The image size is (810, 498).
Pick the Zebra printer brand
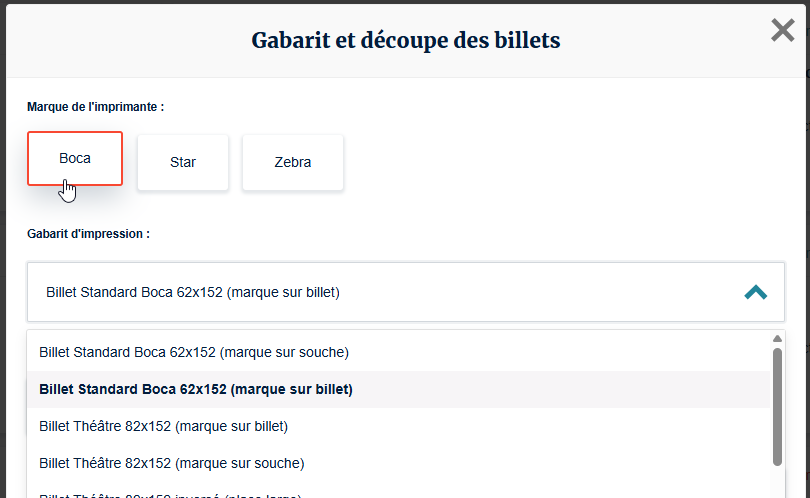[x=293, y=162]
